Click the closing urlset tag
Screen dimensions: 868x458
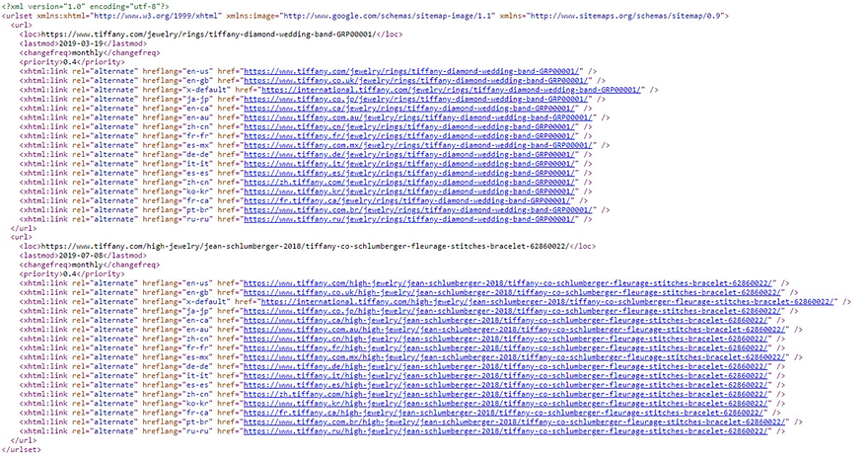tap(21, 450)
